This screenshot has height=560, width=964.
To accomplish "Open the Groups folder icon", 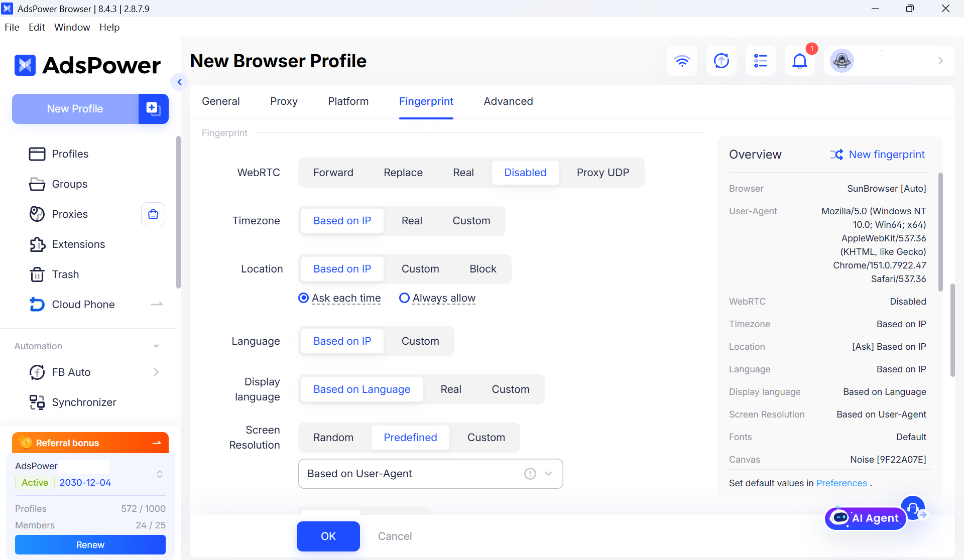I will click(37, 184).
